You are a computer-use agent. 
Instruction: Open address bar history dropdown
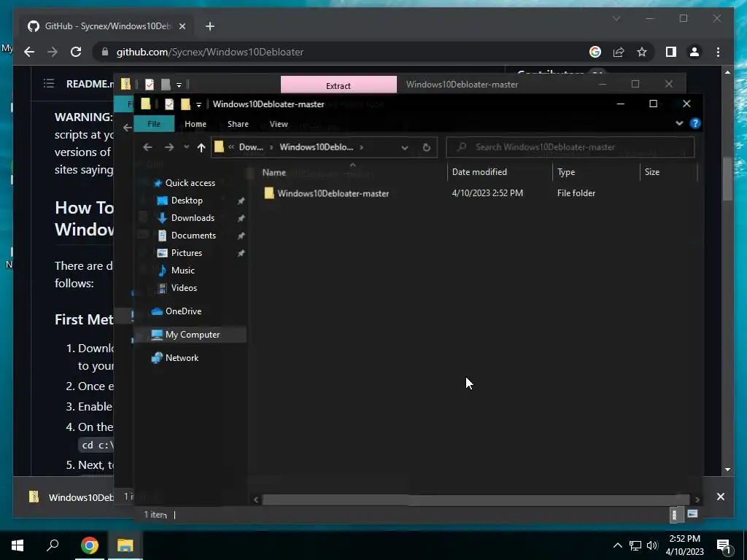(x=404, y=147)
